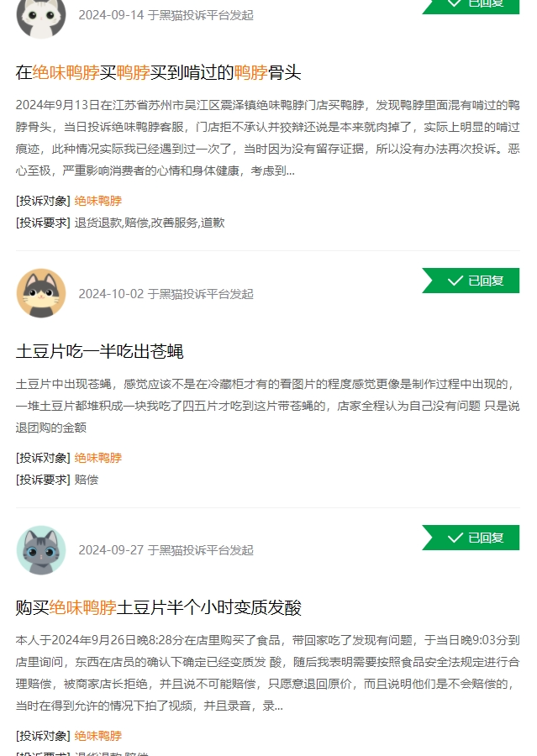
Task: Click 绝味鸭脖 link in first complaint's 投诉对象
Action: [98, 201]
